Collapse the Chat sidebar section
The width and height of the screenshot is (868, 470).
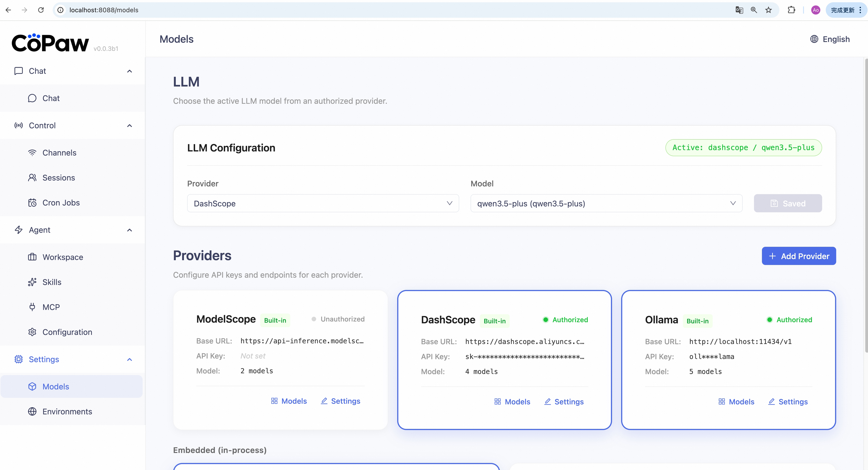129,71
